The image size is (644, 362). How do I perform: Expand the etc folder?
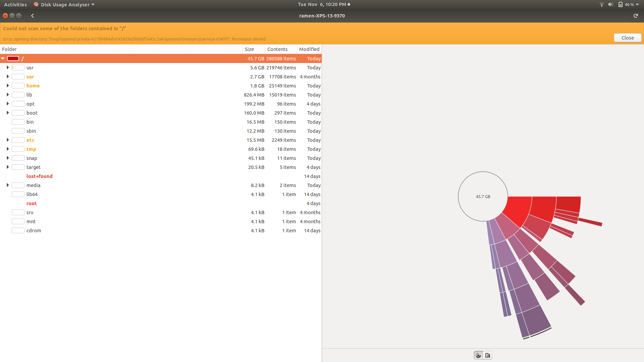8,140
